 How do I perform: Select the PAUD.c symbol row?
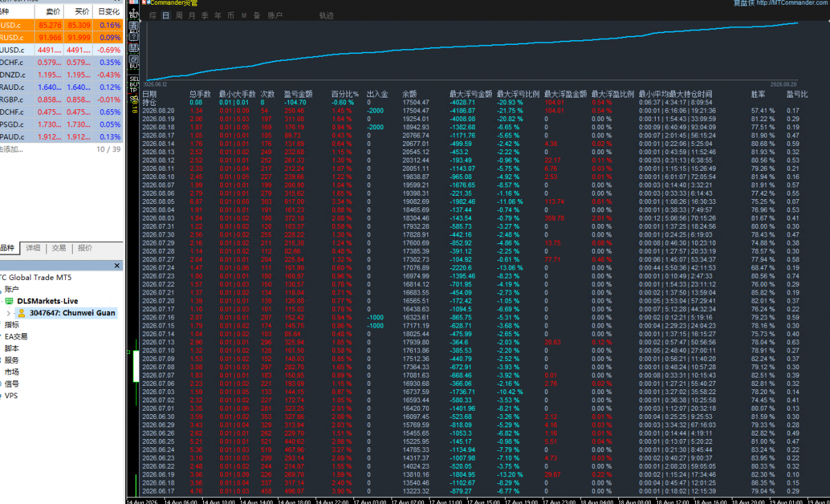(61, 137)
